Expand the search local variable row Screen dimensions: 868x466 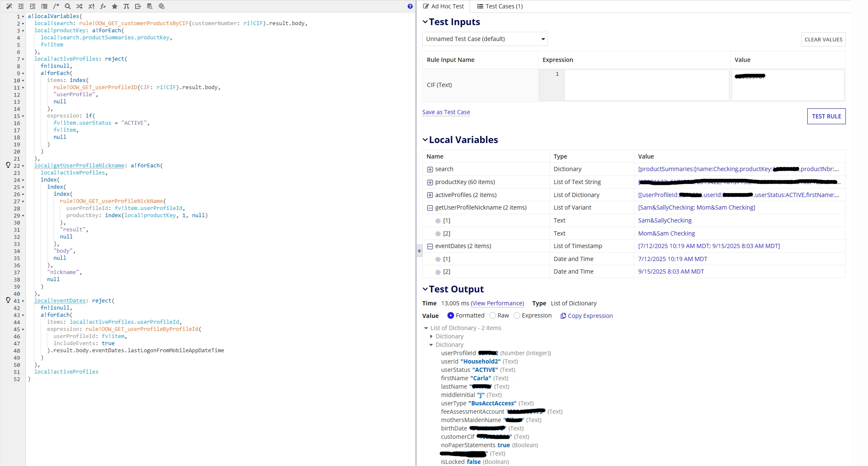430,169
